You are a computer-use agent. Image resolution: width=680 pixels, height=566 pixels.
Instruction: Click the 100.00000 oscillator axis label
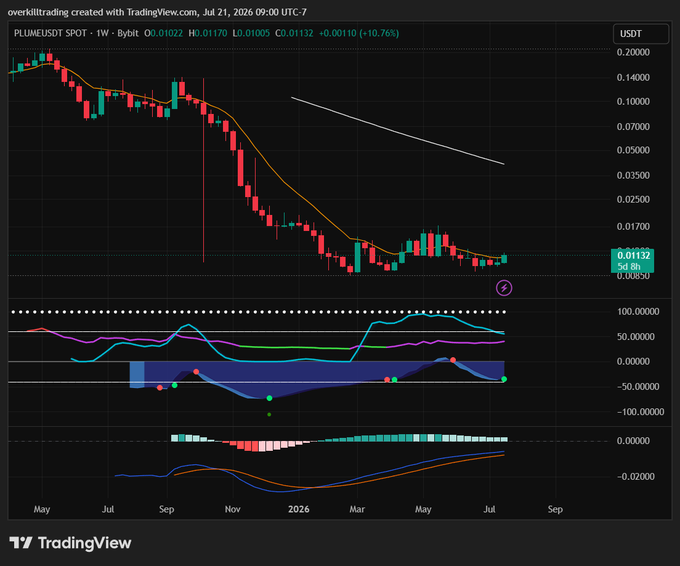(x=638, y=311)
